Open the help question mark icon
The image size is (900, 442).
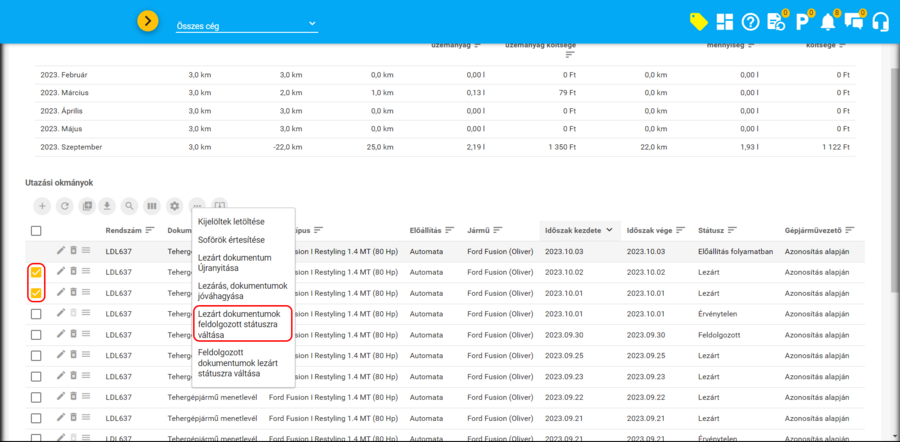[x=751, y=22]
